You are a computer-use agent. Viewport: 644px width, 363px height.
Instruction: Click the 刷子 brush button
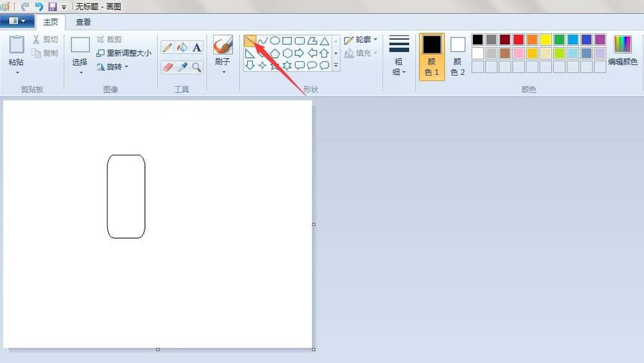[223, 50]
